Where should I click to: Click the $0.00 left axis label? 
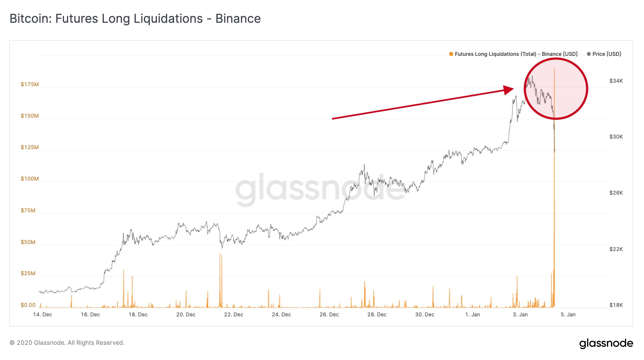(x=28, y=305)
